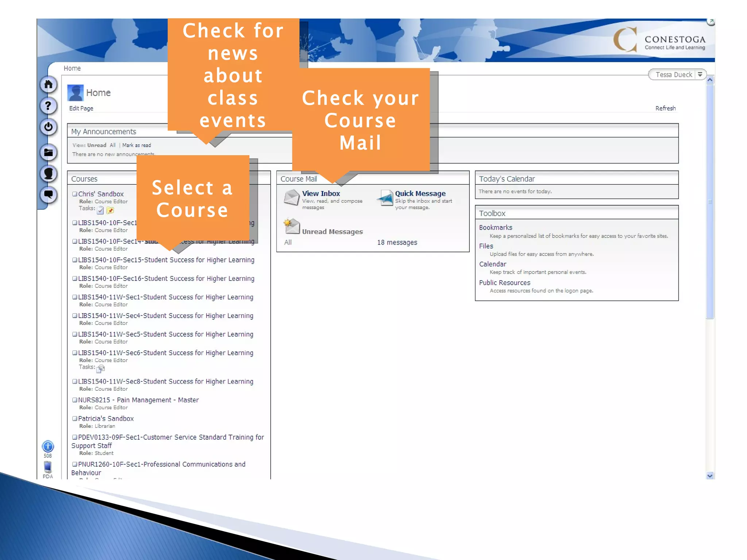This screenshot has width=747, height=560.
Task: Click the Conestoga logo
Action: [x=659, y=40]
